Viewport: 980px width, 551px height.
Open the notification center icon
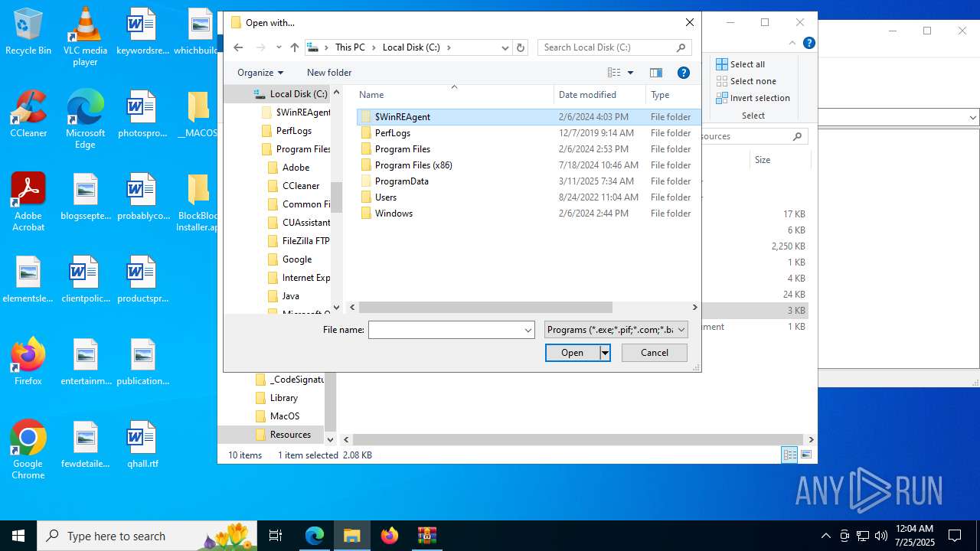[955, 536]
